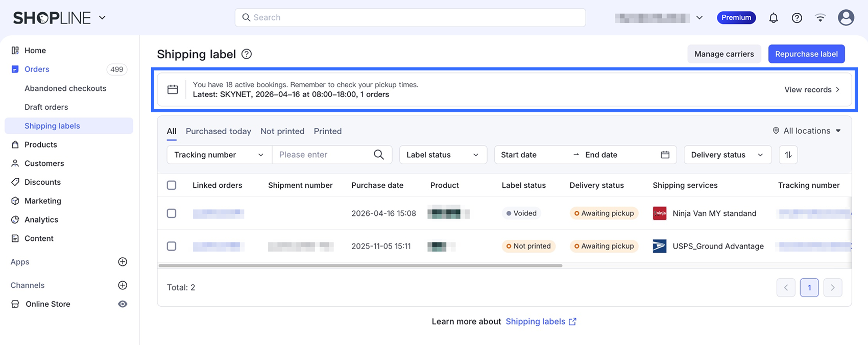Open Abandoned checkouts in the sidebar

pyautogui.click(x=65, y=88)
